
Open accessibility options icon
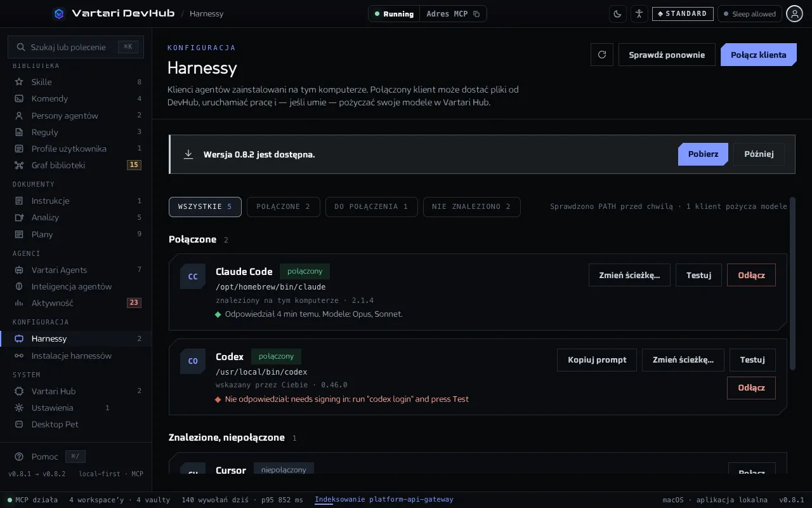pos(639,13)
